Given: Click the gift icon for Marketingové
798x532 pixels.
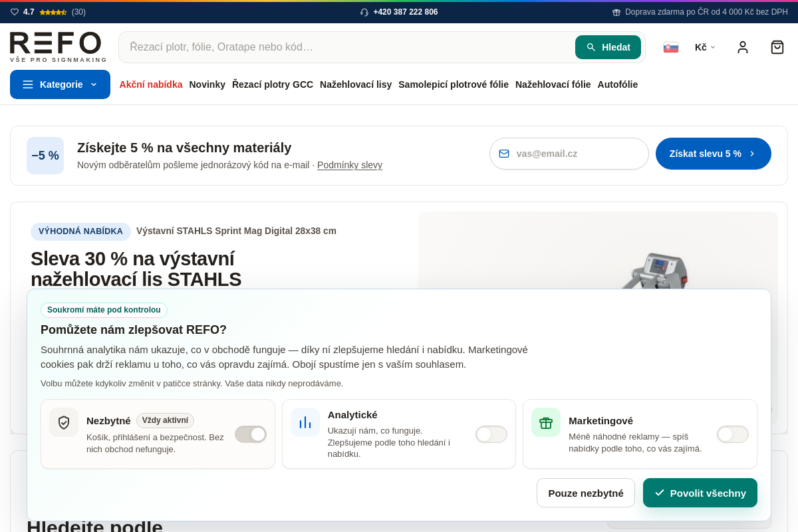Looking at the screenshot, I should pos(546,422).
